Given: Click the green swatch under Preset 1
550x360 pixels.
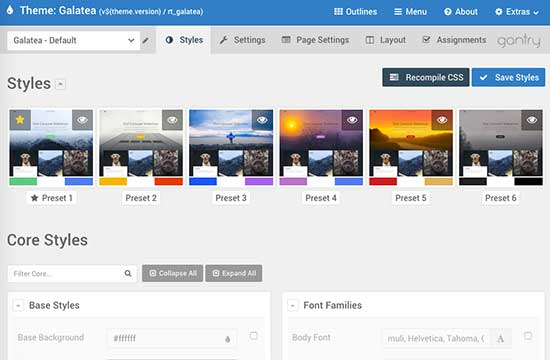Looking at the screenshot, I should (x=23, y=181).
